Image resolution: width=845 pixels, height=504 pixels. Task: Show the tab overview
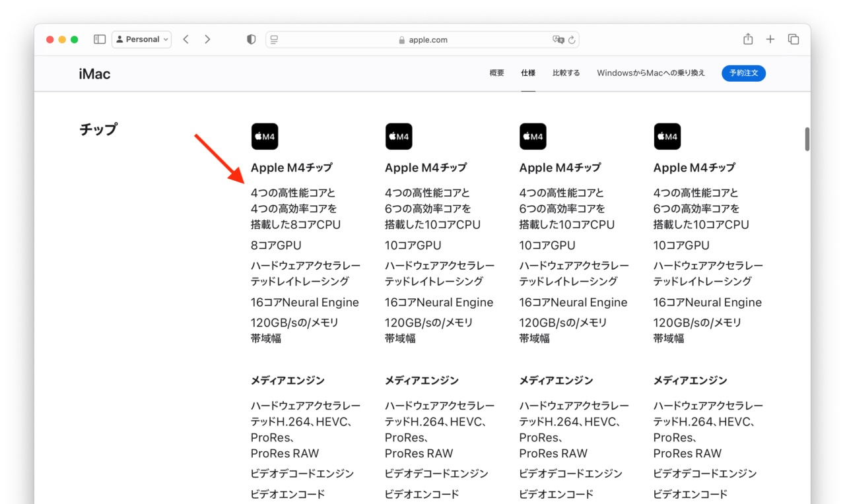tap(794, 40)
